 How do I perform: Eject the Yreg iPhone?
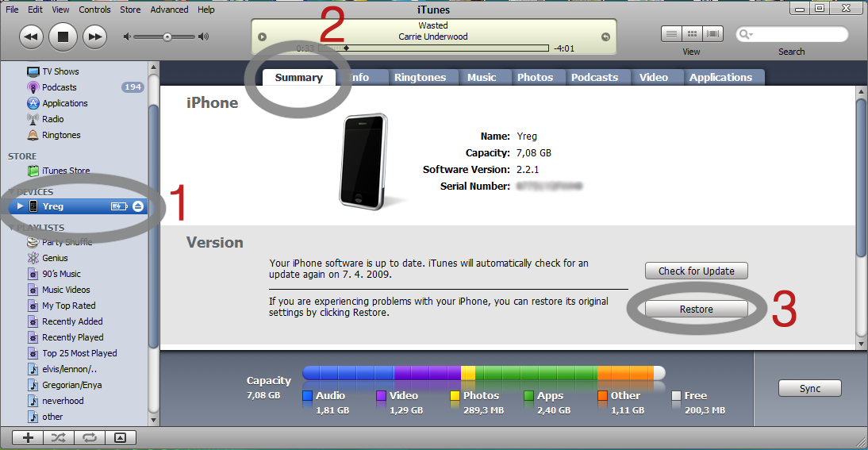coord(138,206)
